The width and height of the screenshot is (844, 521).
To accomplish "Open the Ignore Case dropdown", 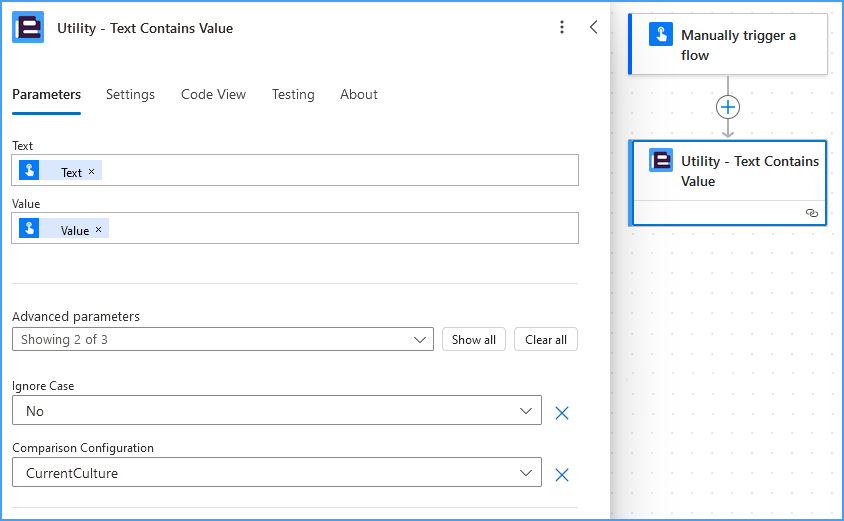I will (x=277, y=410).
